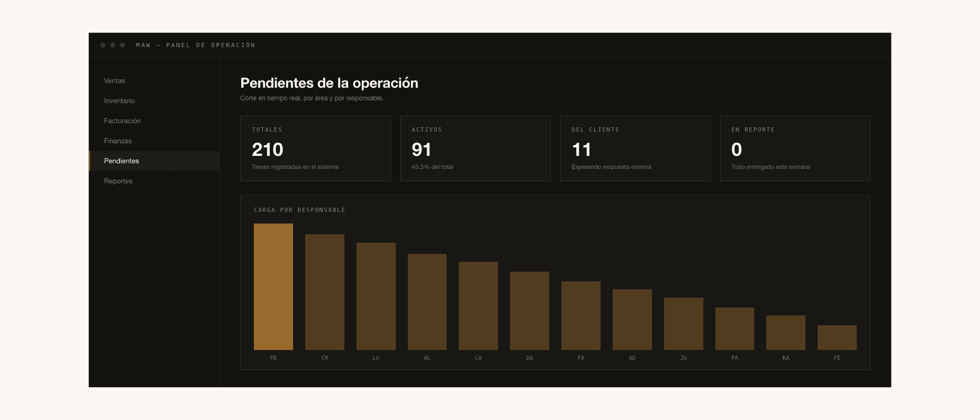Select the AL bar in the chart

coord(427,302)
